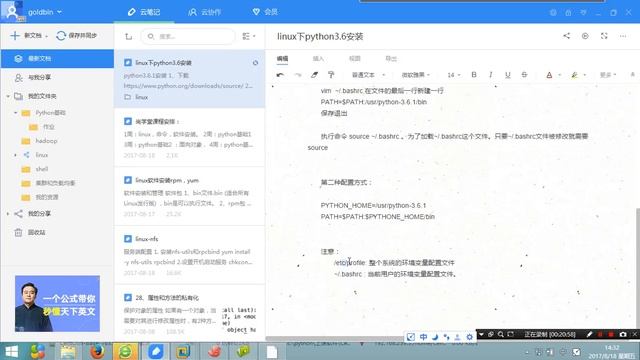Click the English course ad banner
Screen dimensions: 640x360
pyautogui.click(x=57, y=303)
